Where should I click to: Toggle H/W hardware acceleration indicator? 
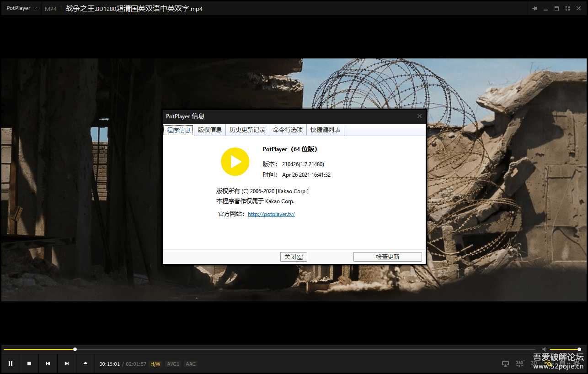point(155,363)
